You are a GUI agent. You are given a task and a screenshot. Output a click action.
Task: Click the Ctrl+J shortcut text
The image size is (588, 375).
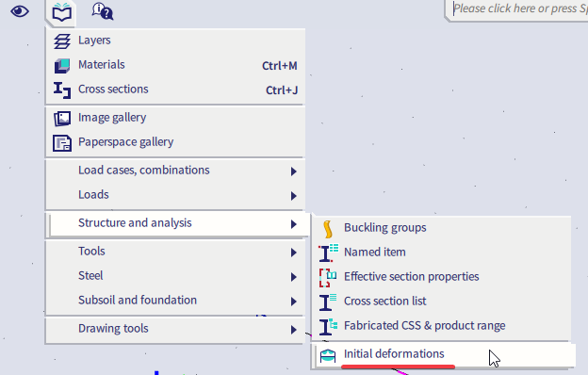pos(282,90)
